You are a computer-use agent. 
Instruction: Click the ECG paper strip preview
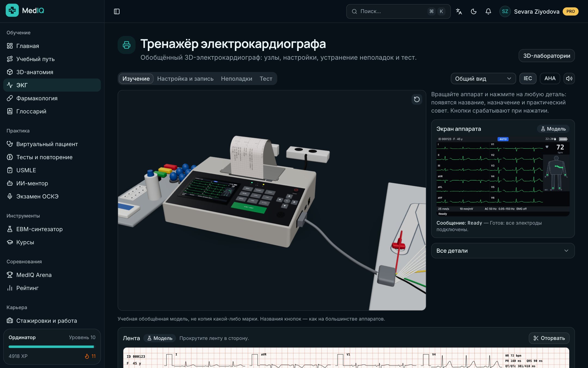tap(346, 358)
